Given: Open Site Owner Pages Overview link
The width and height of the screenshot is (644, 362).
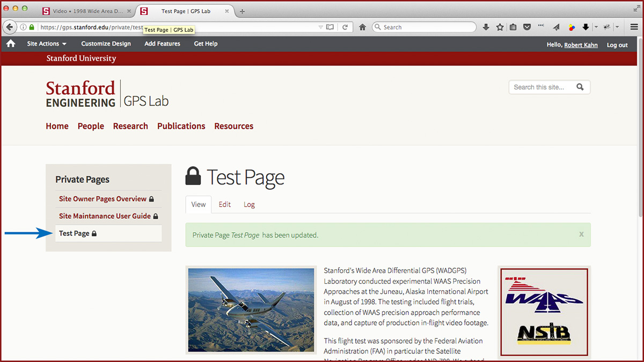Looking at the screenshot, I should [x=103, y=199].
